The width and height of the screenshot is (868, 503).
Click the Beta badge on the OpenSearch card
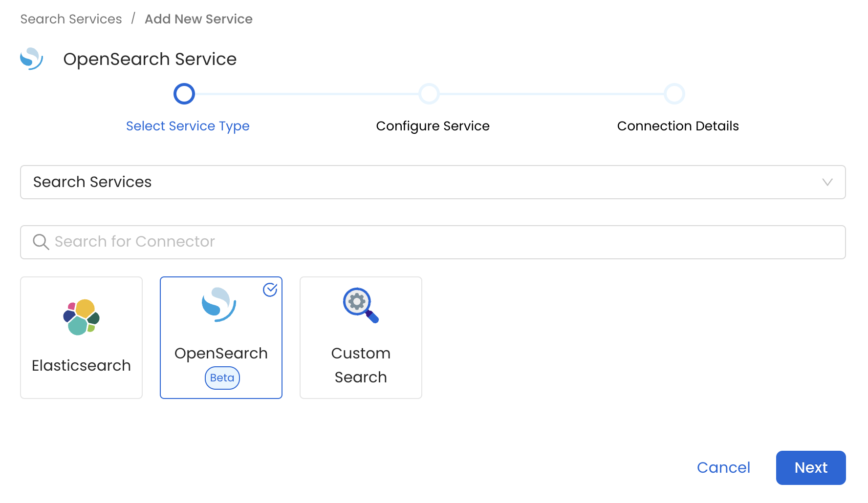click(222, 377)
